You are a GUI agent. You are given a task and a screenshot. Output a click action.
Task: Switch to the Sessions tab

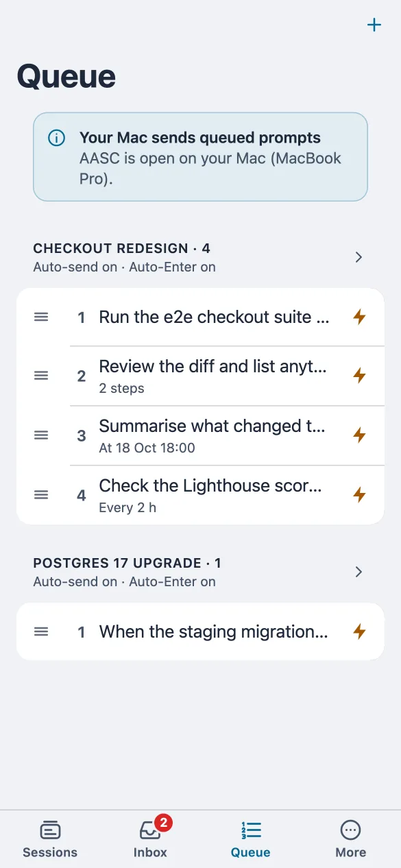click(x=50, y=839)
